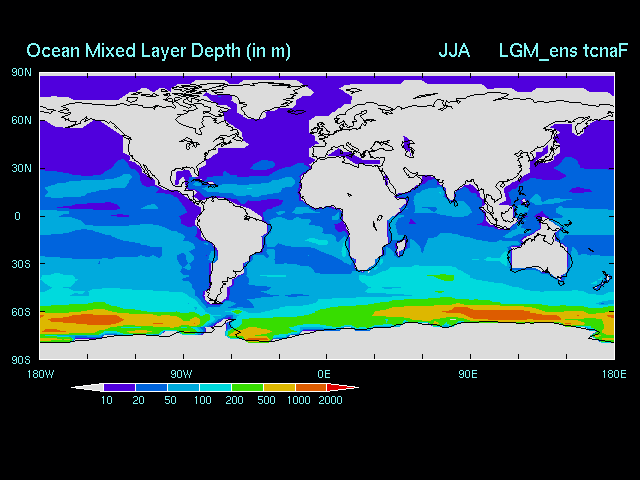
Task: Click the dark blue 20–50 colorbar segment
Action: 151,387
